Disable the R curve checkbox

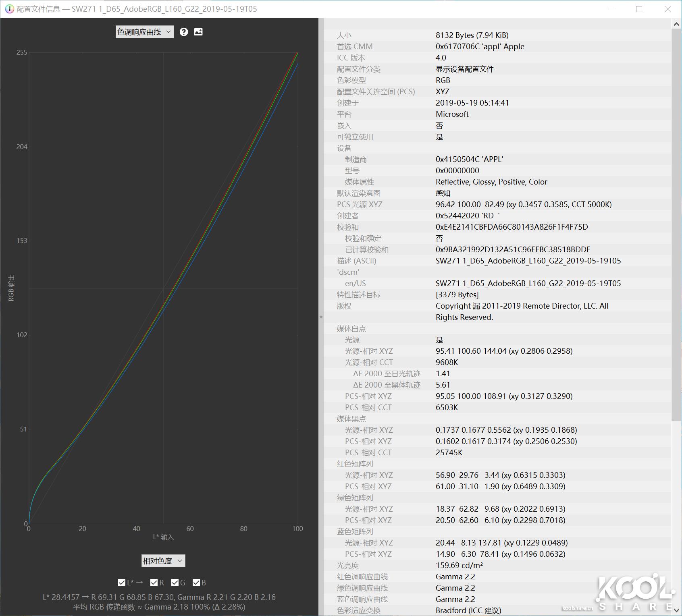153,582
